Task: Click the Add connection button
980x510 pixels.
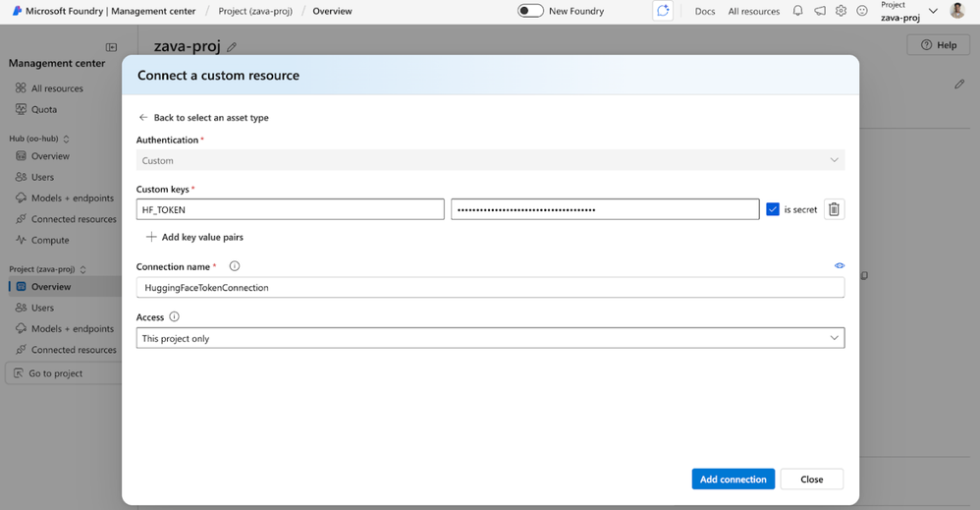Action: [734, 479]
